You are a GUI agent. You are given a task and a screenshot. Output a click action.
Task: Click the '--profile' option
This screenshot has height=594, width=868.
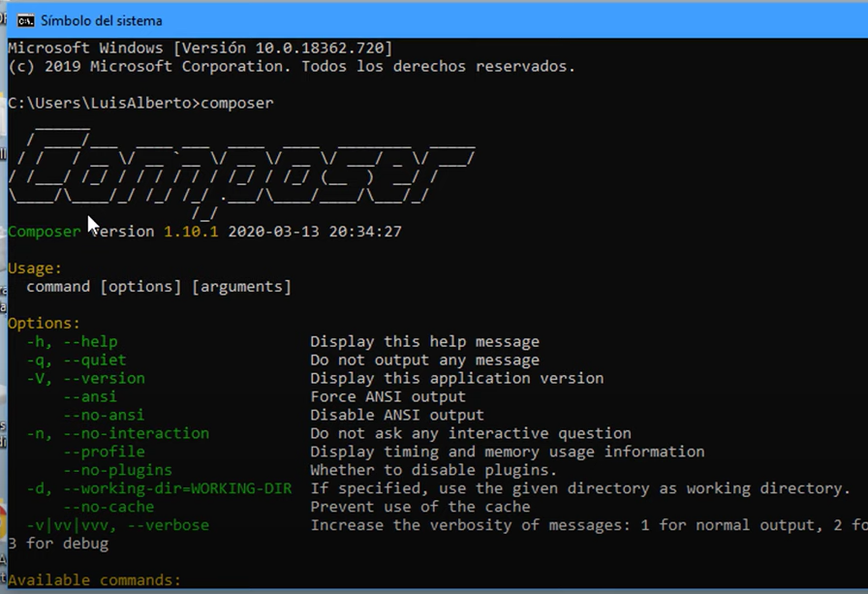click(x=104, y=452)
